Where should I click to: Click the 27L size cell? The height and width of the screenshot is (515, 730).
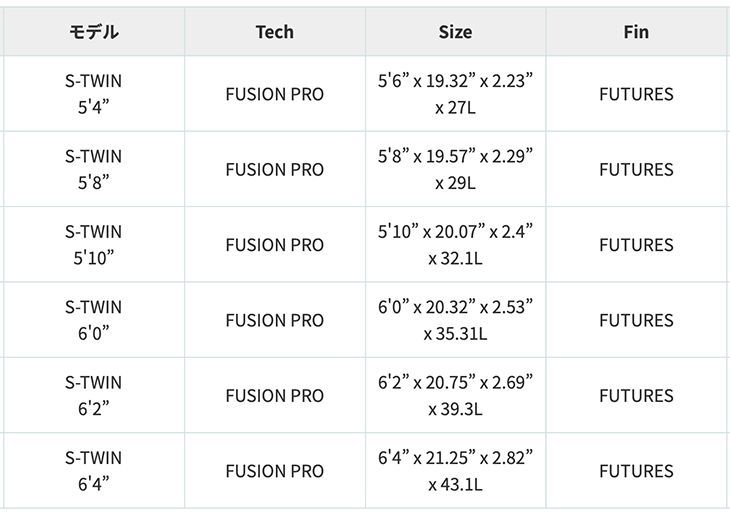coord(455,94)
